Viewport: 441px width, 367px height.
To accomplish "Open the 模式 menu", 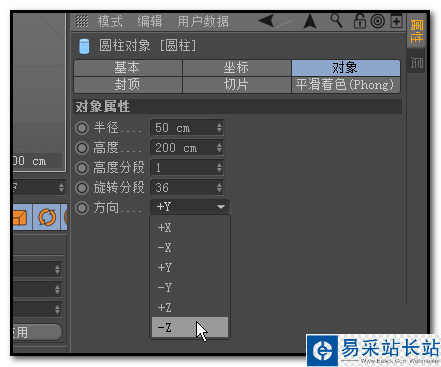I will tap(110, 22).
